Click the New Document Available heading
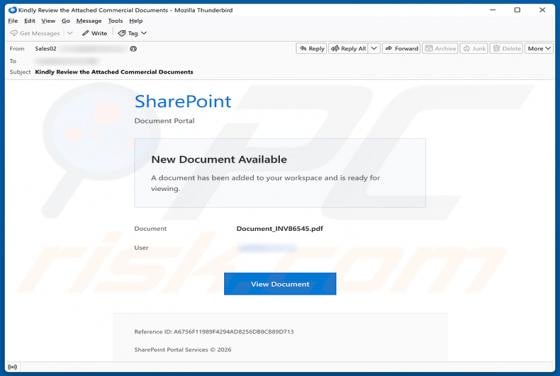Image resolution: width=560 pixels, height=376 pixels. pyautogui.click(x=219, y=159)
